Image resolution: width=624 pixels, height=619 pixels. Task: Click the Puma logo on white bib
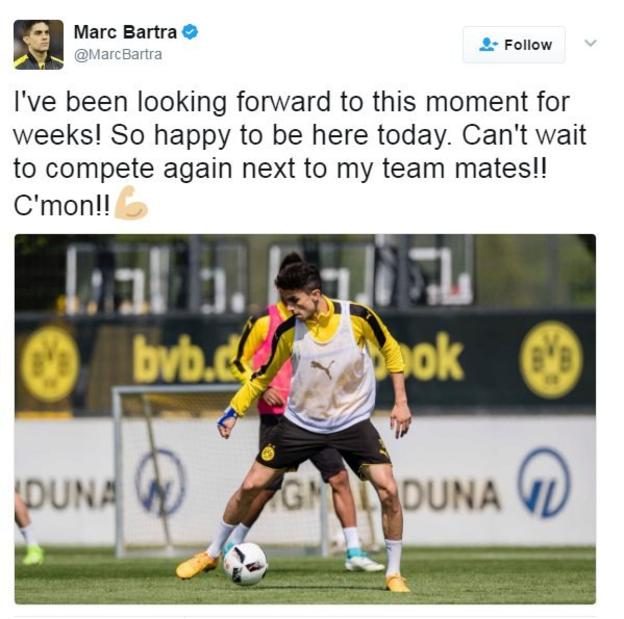coord(322,368)
